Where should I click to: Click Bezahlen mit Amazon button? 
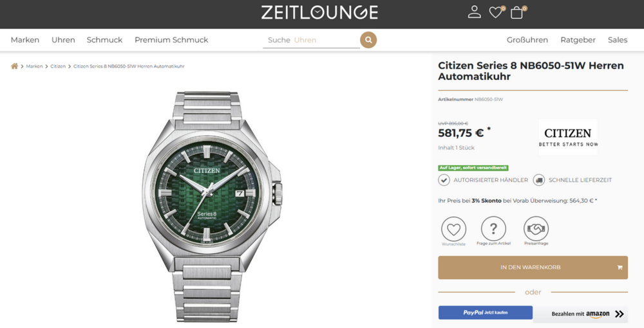(580, 314)
